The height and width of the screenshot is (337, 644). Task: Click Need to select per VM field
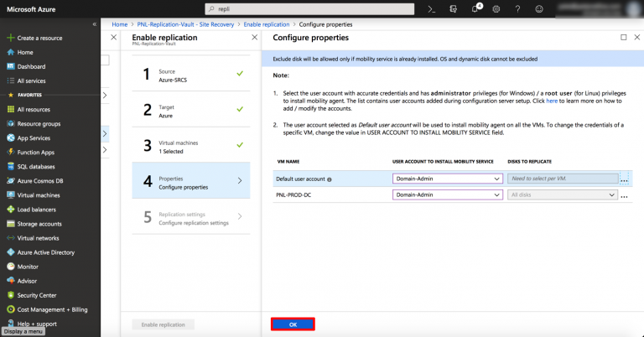pos(563,179)
